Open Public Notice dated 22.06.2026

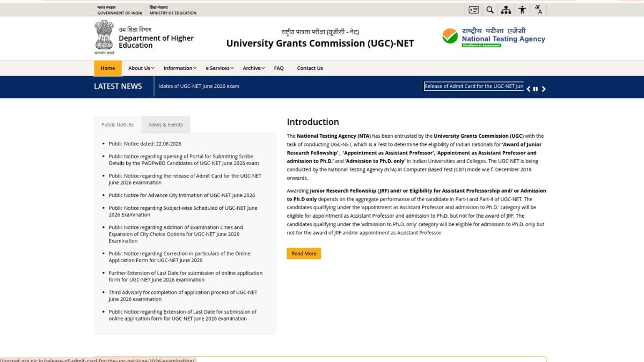tap(145, 144)
